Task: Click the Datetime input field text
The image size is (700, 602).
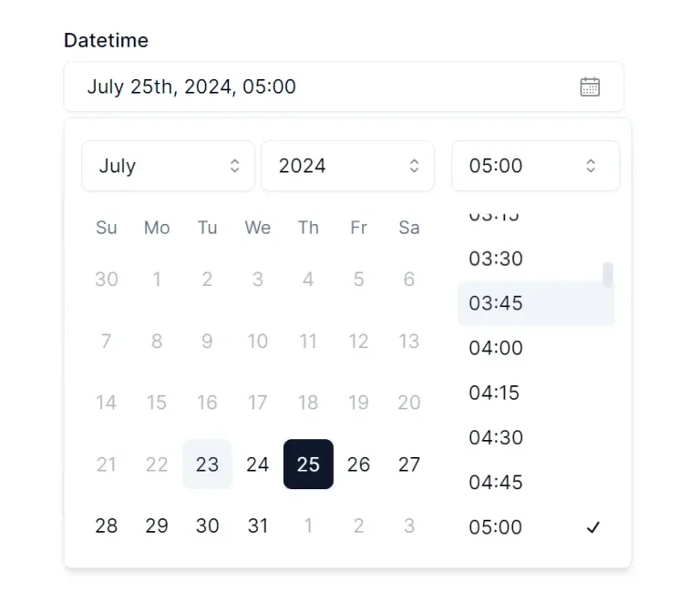Action: click(191, 87)
